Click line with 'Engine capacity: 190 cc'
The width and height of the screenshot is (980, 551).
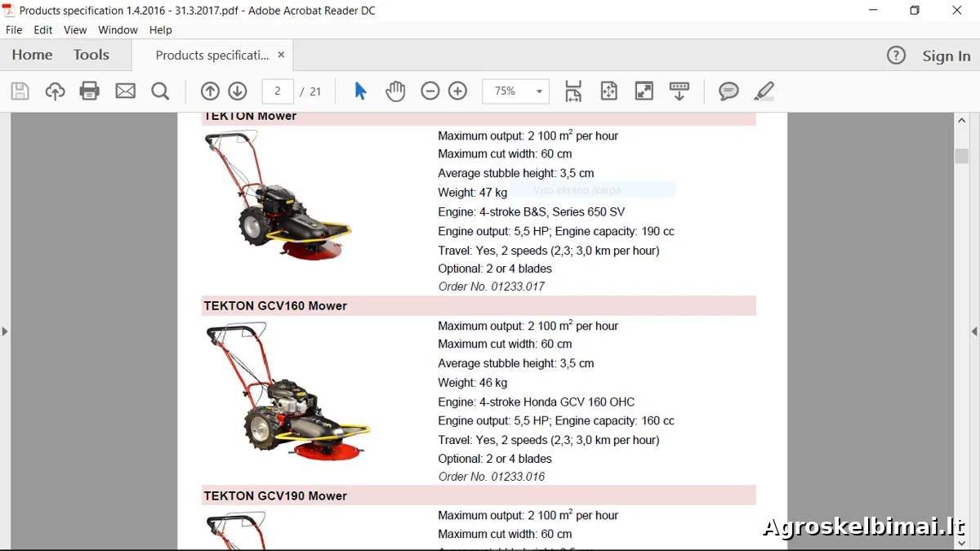click(556, 231)
